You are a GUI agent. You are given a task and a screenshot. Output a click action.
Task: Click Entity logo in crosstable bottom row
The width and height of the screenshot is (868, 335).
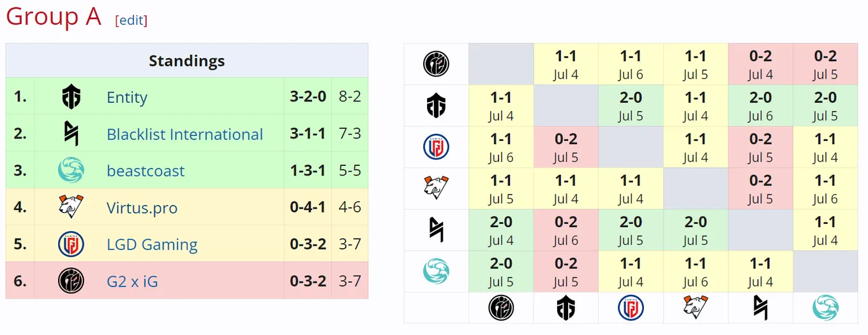pos(566,308)
